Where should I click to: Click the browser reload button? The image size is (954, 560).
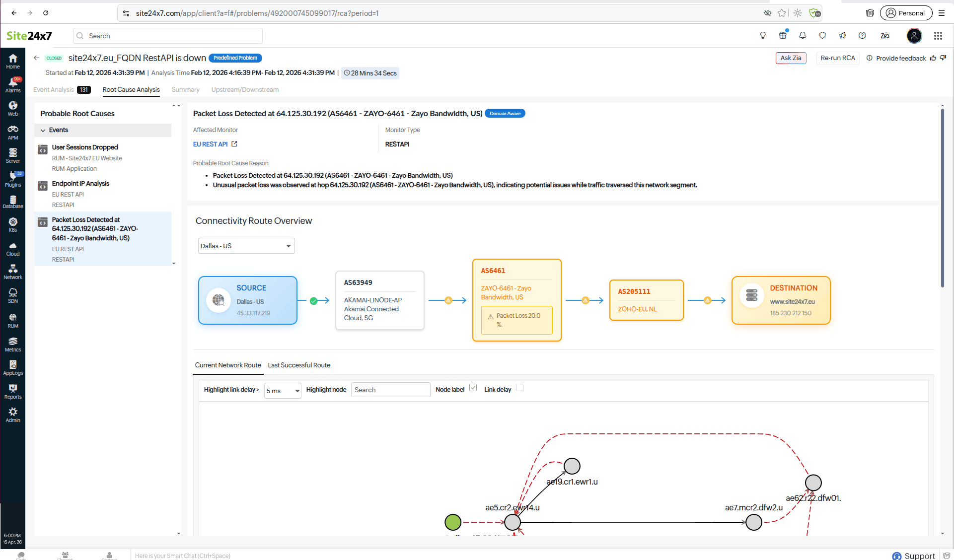46,13
